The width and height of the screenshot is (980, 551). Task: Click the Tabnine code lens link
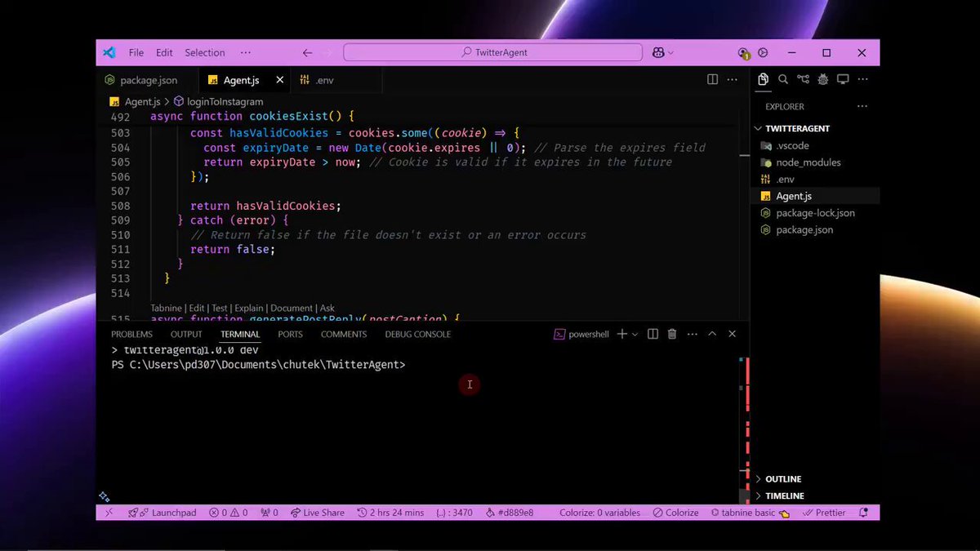click(x=166, y=309)
